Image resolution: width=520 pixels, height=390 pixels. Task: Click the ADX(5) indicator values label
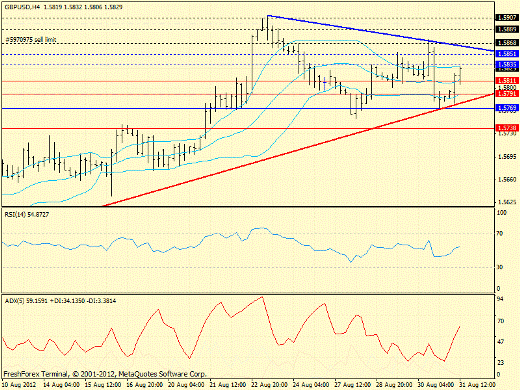[x=60, y=301]
